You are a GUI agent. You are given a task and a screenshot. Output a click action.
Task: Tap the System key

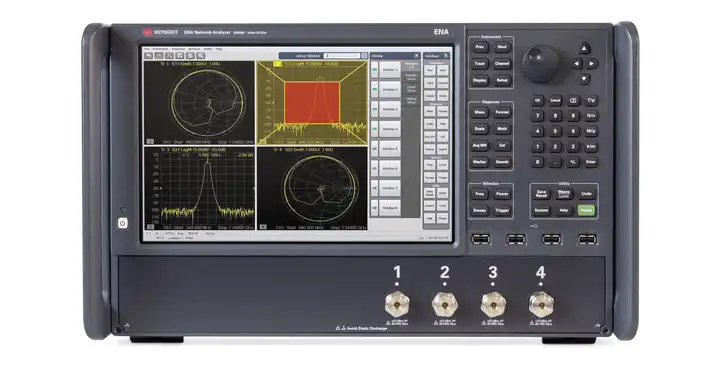point(541,211)
